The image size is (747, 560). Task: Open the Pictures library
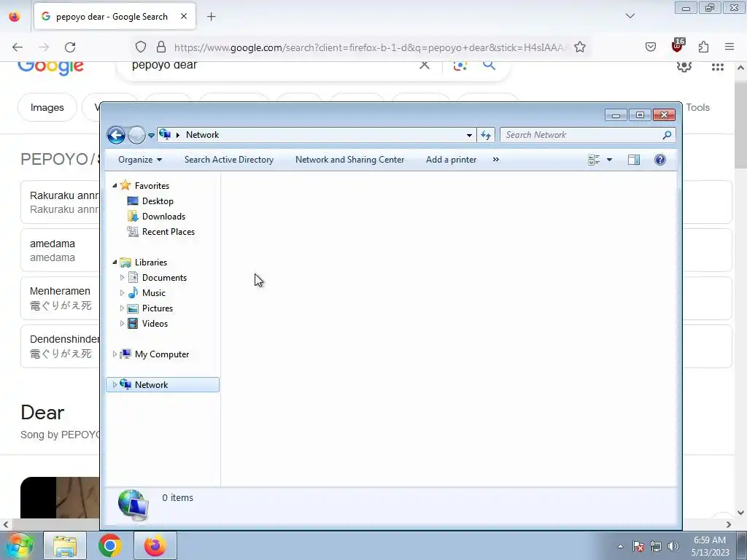point(158,308)
